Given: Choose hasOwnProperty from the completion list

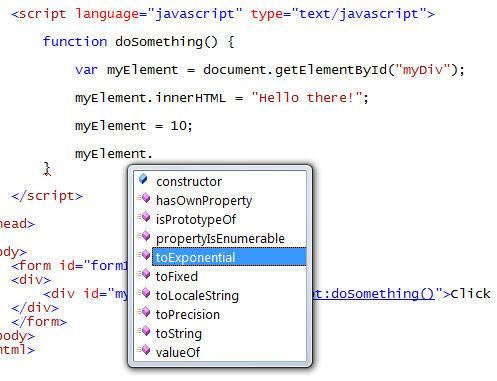Looking at the screenshot, I should point(204,201).
